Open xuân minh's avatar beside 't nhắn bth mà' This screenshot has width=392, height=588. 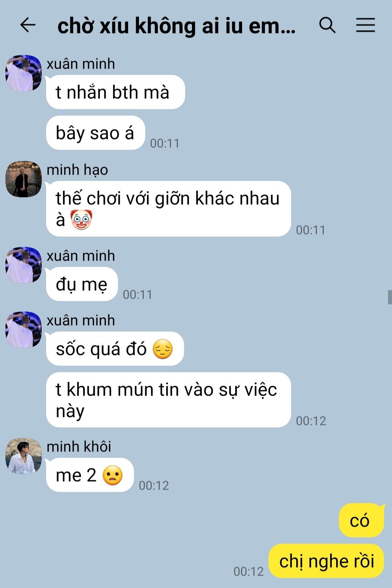click(24, 73)
